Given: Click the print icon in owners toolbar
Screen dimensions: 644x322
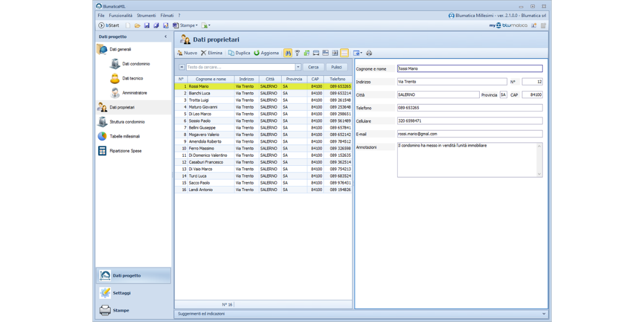Looking at the screenshot, I should point(369,53).
